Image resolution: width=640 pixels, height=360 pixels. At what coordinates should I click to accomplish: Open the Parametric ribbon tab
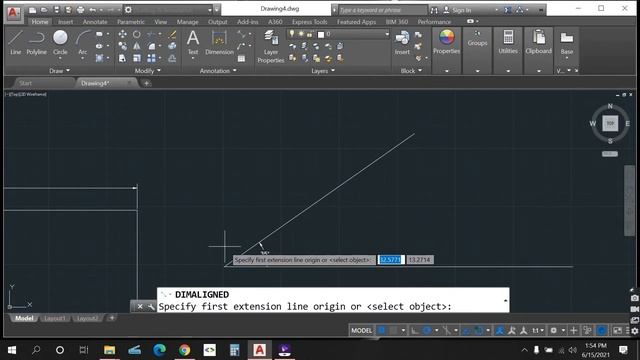pos(131,22)
